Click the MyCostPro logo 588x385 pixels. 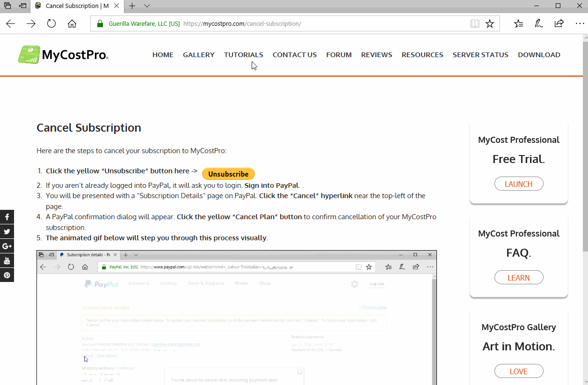[x=63, y=55]
